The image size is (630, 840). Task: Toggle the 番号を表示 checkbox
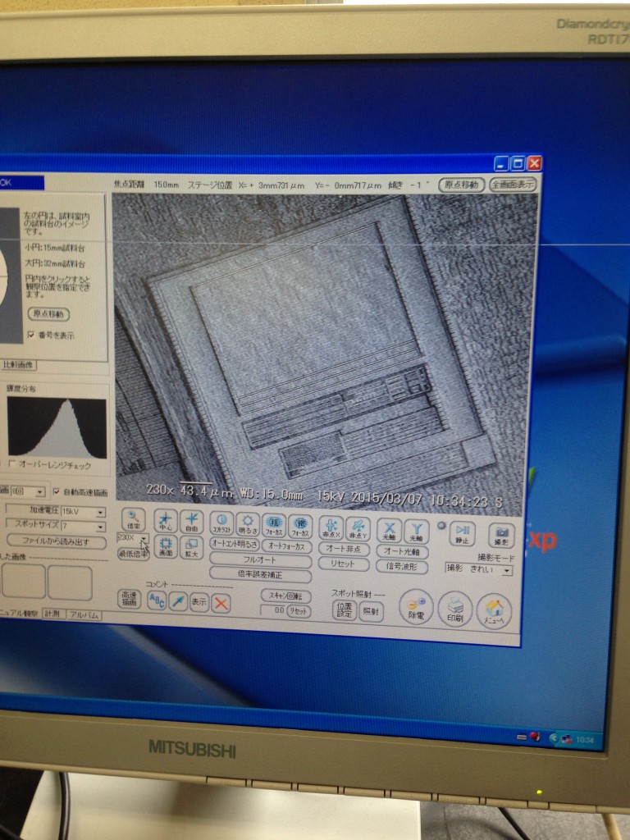point(30,335)
